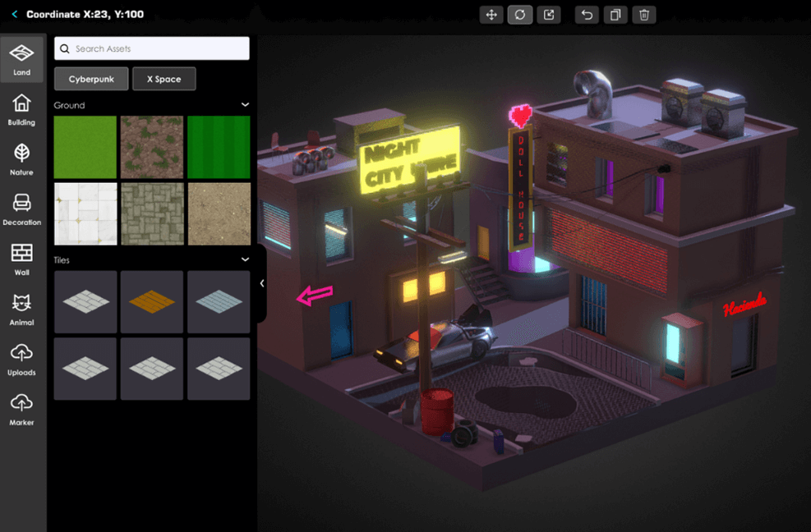This screenshot has height=532, width=811.
Task: Activate the Rotate tool
Action: 520,15
